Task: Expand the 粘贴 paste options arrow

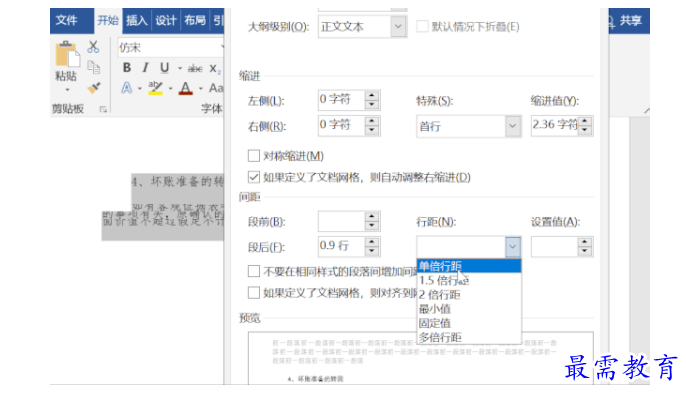Action: pos(67,90)
